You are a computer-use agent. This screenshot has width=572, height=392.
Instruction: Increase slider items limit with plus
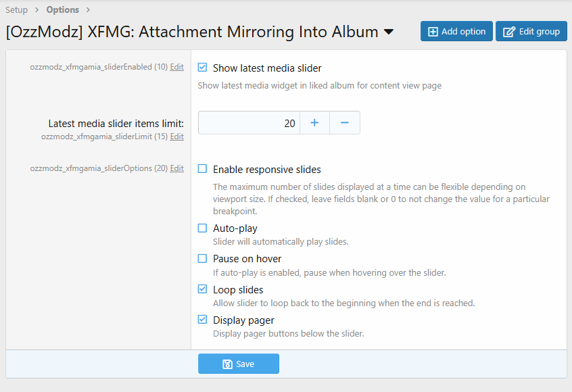[x=314, y=123]
